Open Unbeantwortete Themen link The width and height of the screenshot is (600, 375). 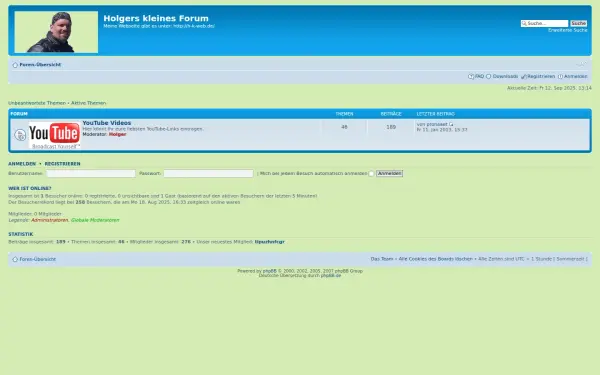[37, 103]
